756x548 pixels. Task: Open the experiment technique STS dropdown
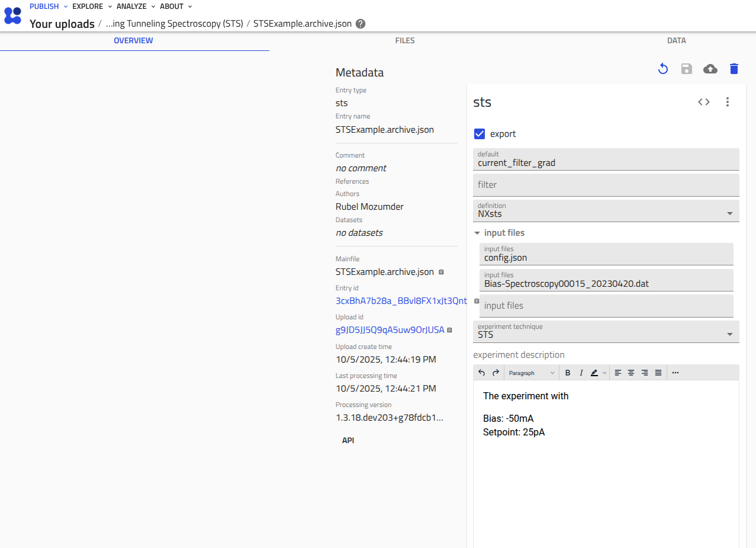coord(729,334)
